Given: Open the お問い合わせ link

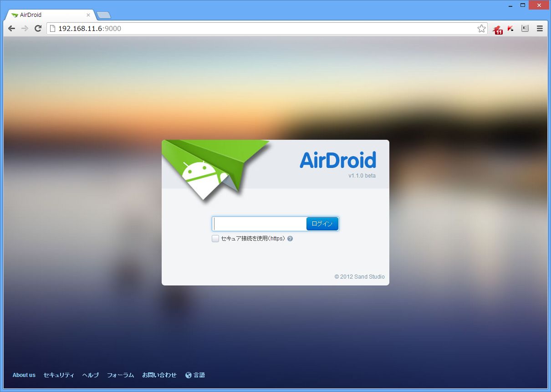Looking at the screenshot, I should [x=159, y=375].
